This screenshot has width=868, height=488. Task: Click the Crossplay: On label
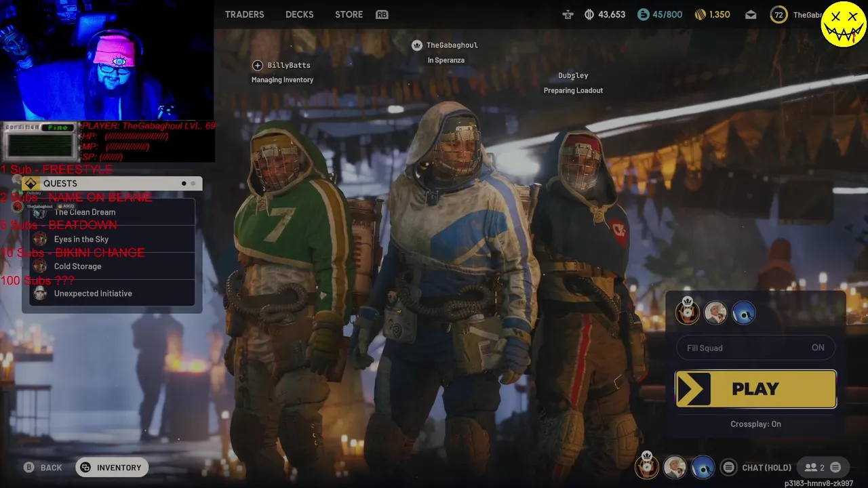(x=755, y=424)
